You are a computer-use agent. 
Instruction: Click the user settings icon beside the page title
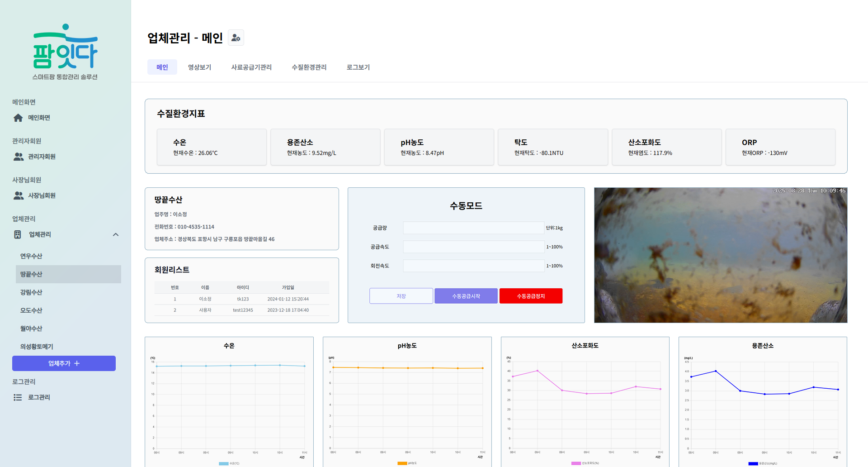tap(236, 38)
